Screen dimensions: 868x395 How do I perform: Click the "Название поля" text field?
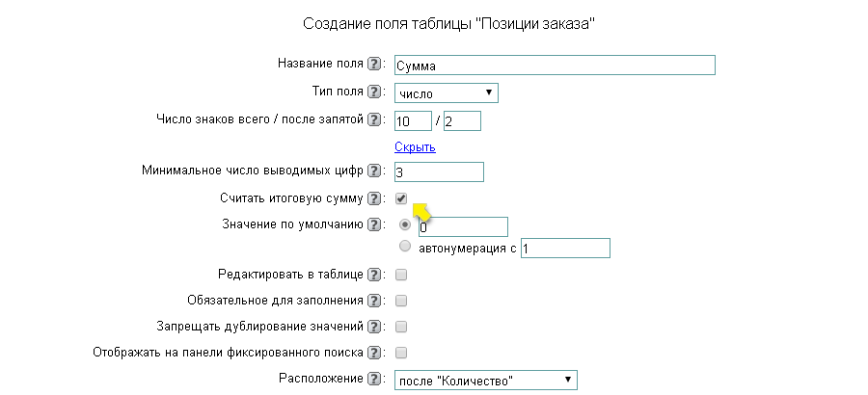click(x=555, y=66)
